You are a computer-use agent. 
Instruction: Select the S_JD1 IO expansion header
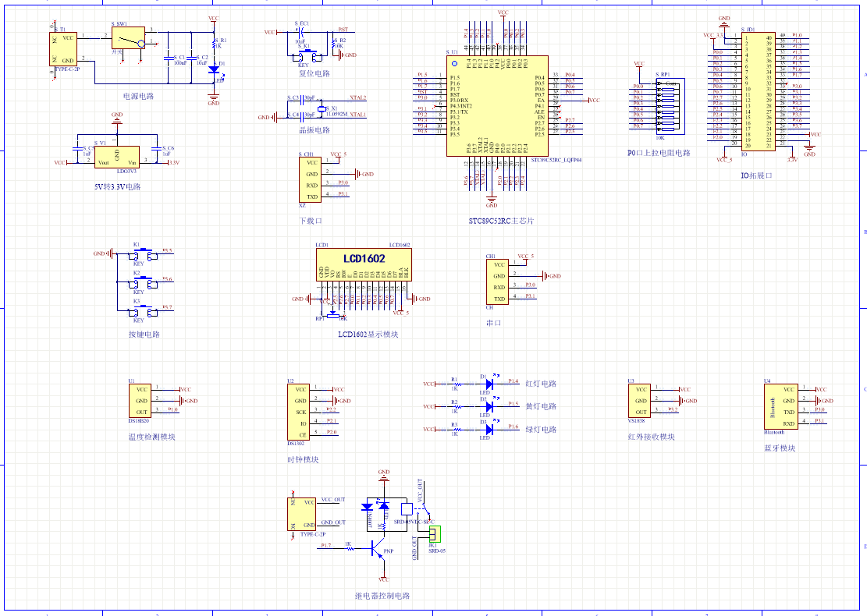[758, 91]
